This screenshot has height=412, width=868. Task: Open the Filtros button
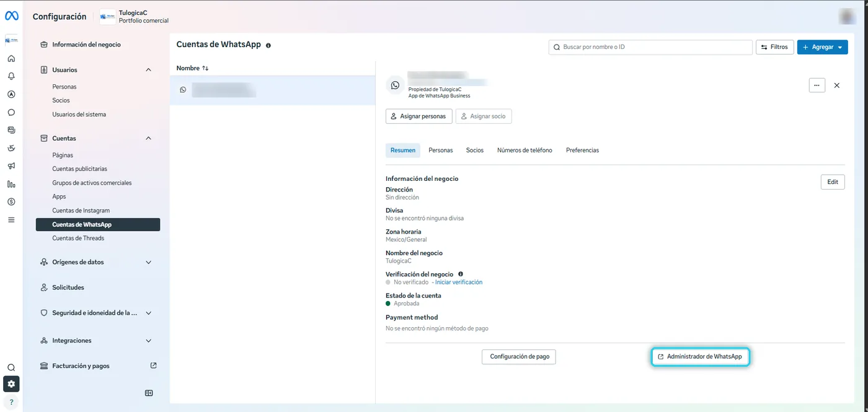(775, 47)
